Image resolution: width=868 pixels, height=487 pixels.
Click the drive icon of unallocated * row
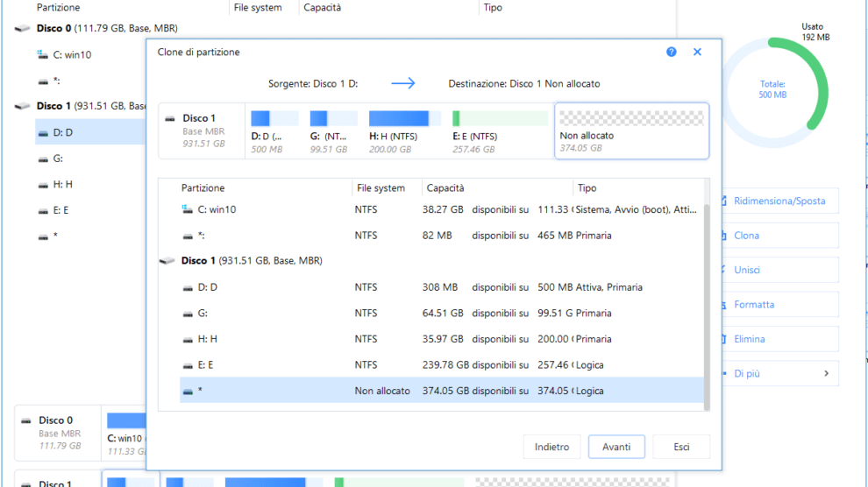(x=188, y=392)
